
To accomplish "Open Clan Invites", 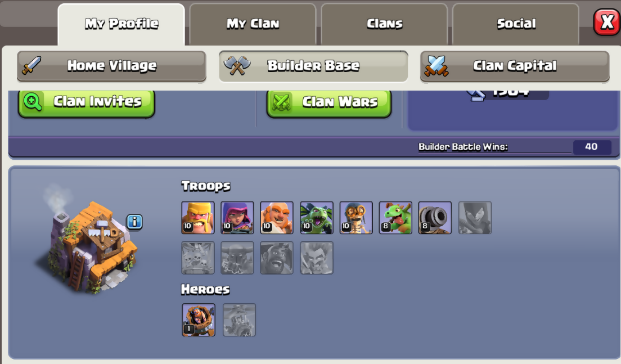I will click(86, 102).
